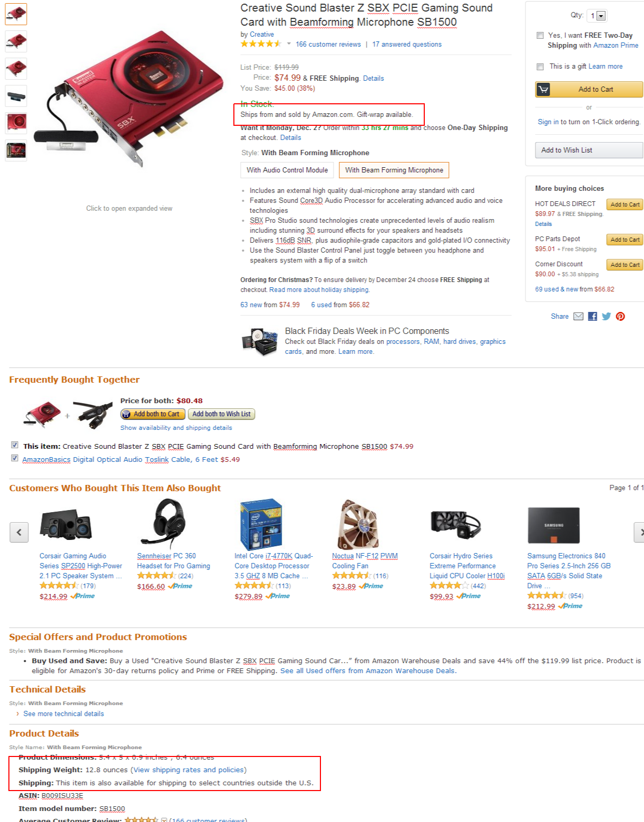Uncheck AmazonBasics Toslink Cable checkbox
Screen dimensions: 644x822
(15, 458)
